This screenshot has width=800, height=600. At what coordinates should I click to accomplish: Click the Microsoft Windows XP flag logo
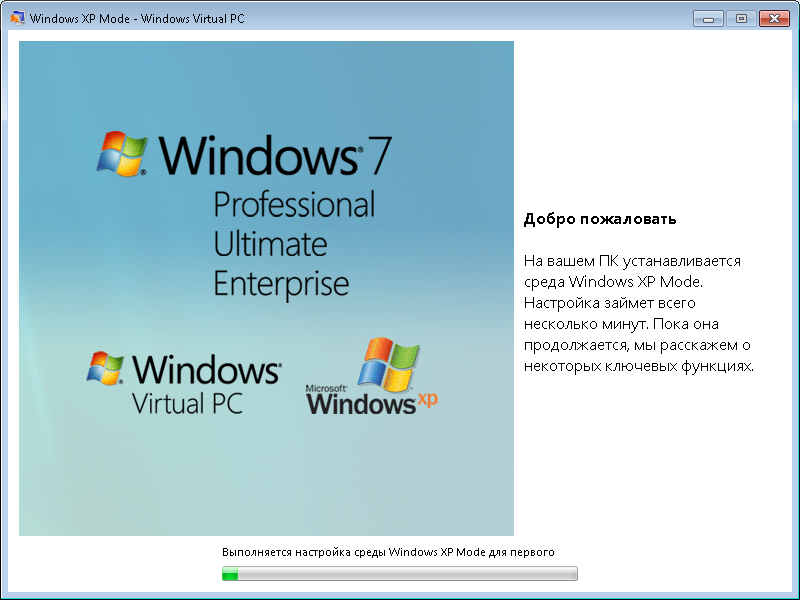389,364
